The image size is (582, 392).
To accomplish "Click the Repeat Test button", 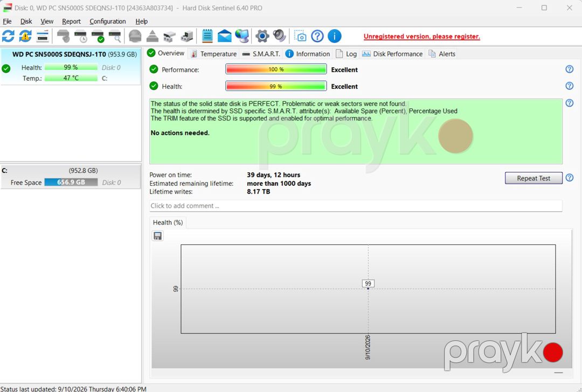I will tap(533, 178).
